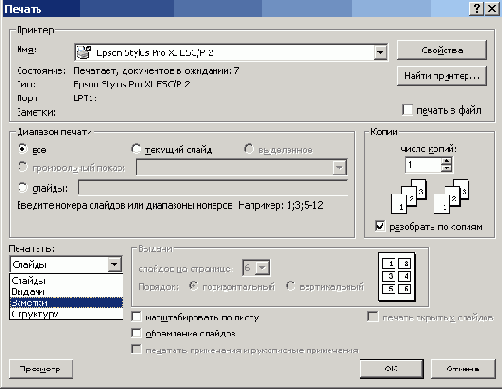Screen dimensions: 502x389
Task: Choose 'Выдачи' in the dropdown list
Action: point(66,292)
